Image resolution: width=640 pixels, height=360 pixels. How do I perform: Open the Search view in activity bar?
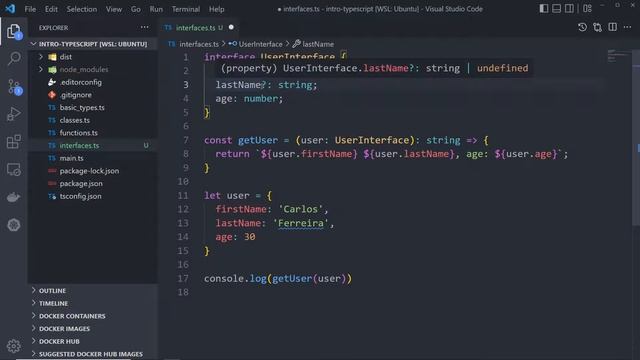[13, 59]
